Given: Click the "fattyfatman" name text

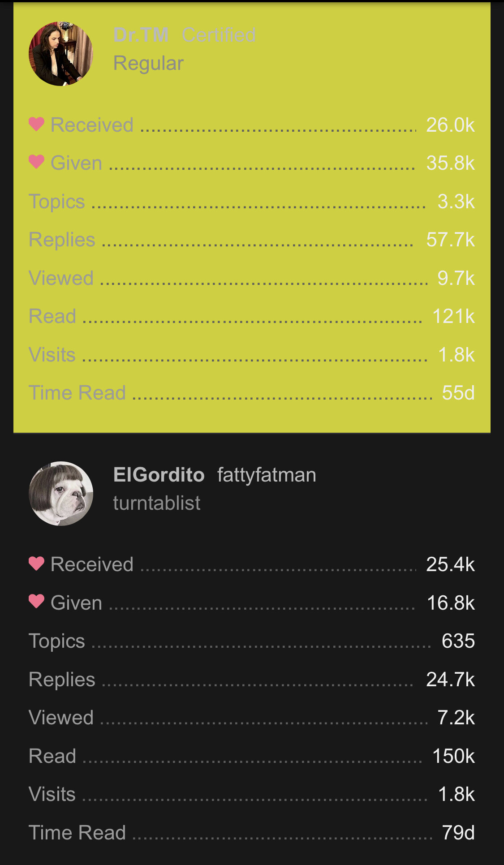Looking at the screenshot, I should (267, 475).
